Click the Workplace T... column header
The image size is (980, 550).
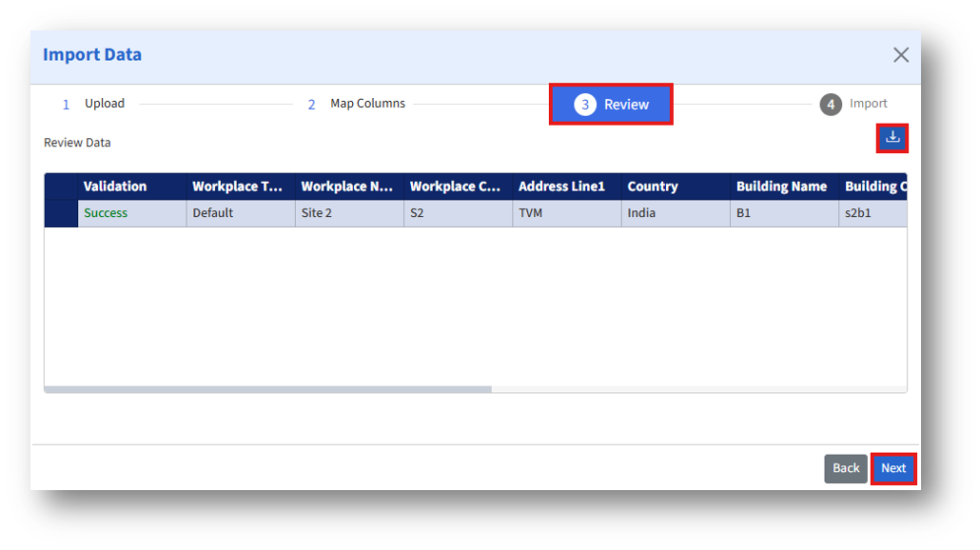click(x=241, y=187)
